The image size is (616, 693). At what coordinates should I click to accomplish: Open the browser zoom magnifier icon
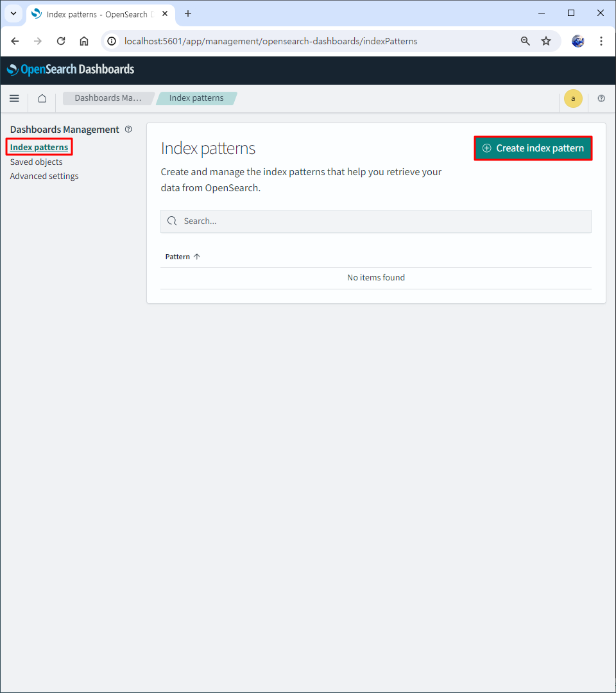(525, 41)
